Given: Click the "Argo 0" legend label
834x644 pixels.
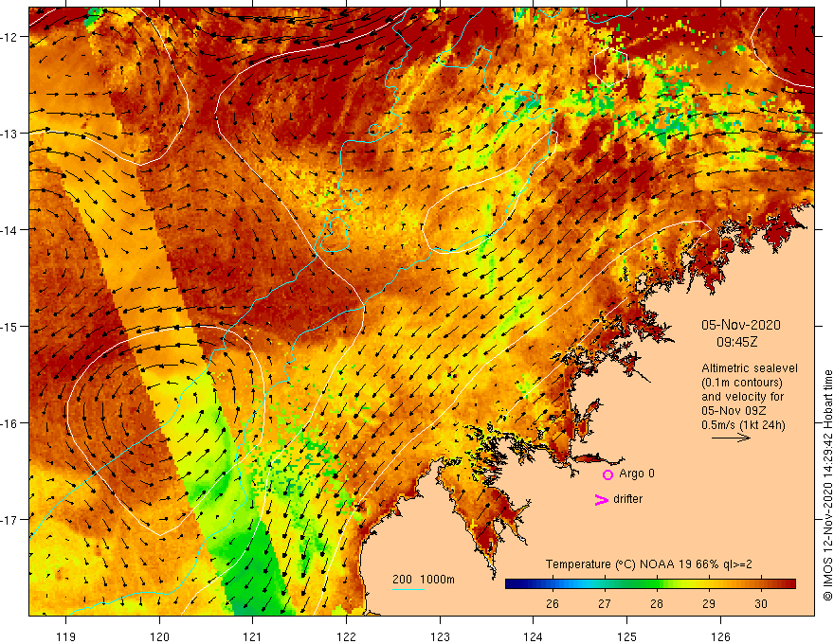Looking at the screenshot, I should tap(637, 474).
